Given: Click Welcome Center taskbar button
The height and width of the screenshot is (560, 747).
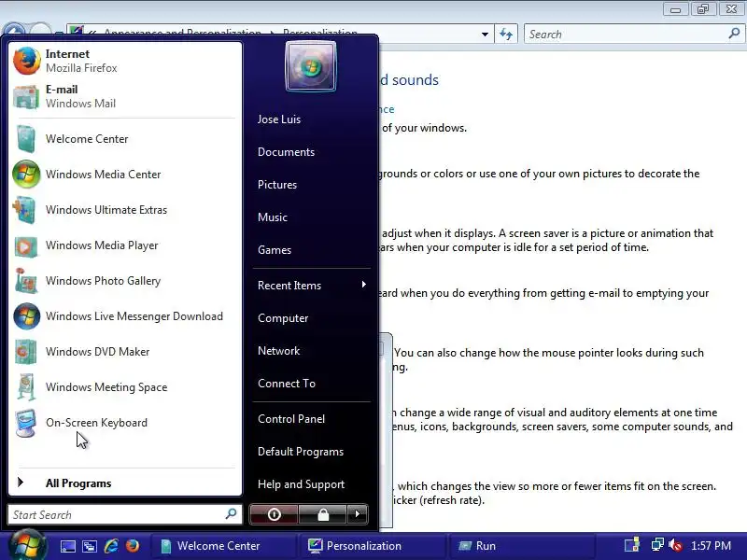Looking at the screenshot, I should pyautogui.click(x=222, y=546).
